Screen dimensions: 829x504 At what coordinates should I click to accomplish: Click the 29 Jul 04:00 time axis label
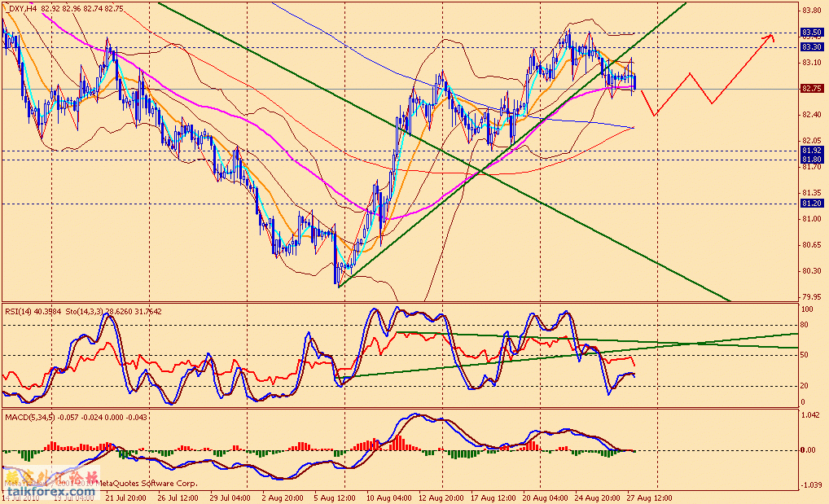point(230,498)
